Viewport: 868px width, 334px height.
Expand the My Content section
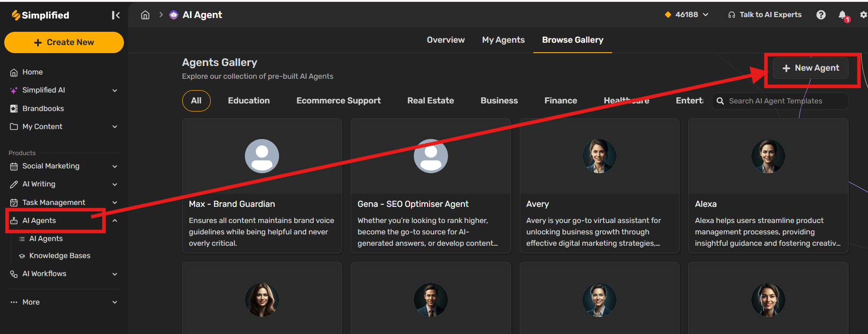(x=114, y=127)
